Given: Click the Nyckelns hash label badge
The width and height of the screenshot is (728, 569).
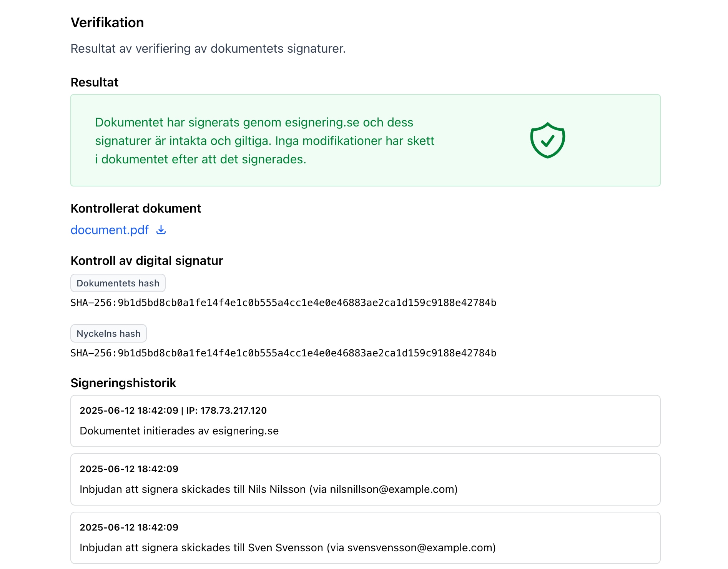Looking at the screenshot, I should click(108, 333).
